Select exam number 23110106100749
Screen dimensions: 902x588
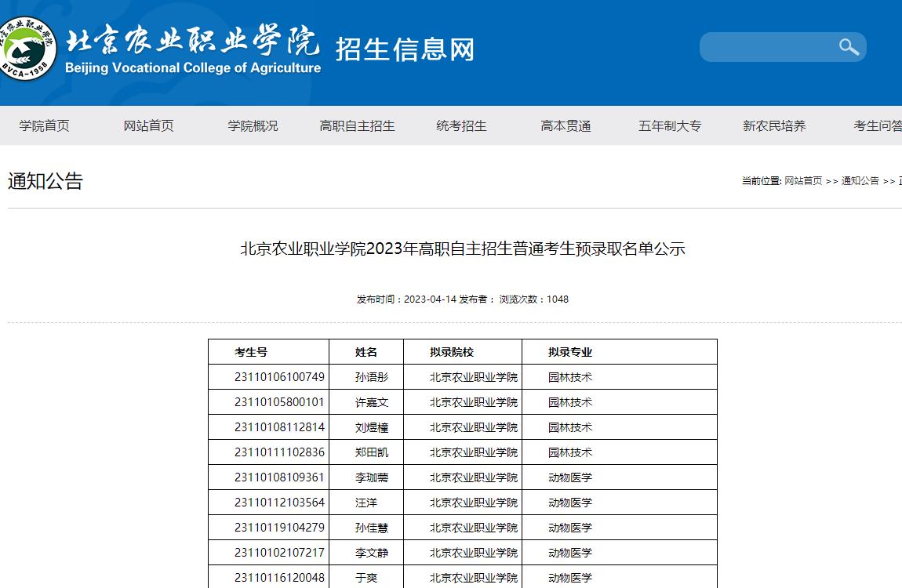pos(279,377)
